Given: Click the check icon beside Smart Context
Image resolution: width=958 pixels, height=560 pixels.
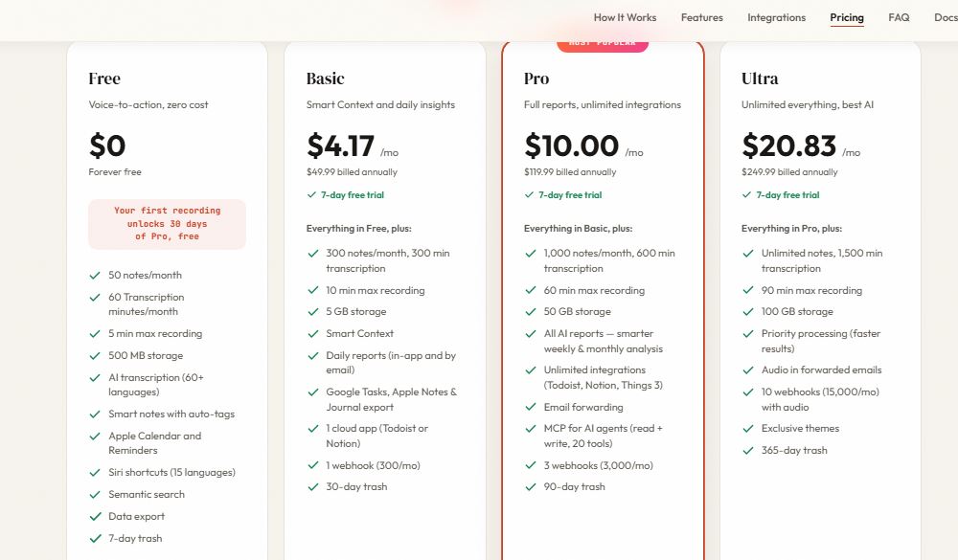Looking at the screenshot, I should pos(313,333).
